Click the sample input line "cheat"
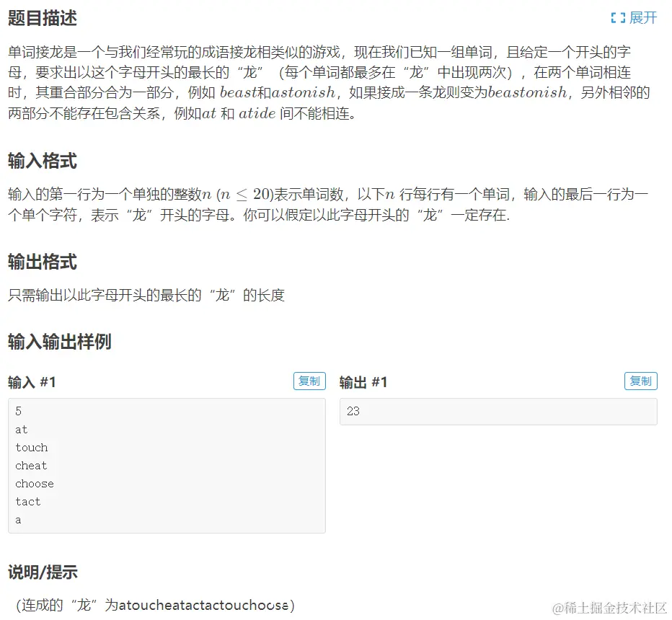Image resolution: width=672 pixels, height=620 pixels. coord(31,466)
